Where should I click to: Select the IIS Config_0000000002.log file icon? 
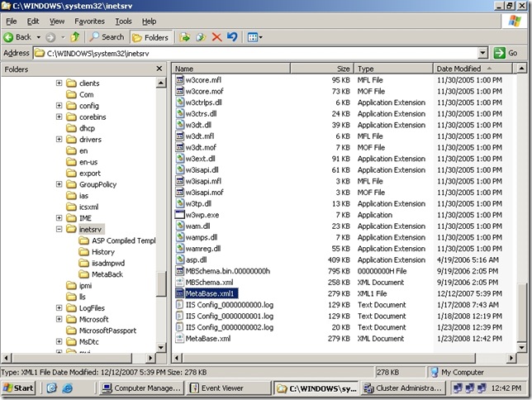click(179, 327)
